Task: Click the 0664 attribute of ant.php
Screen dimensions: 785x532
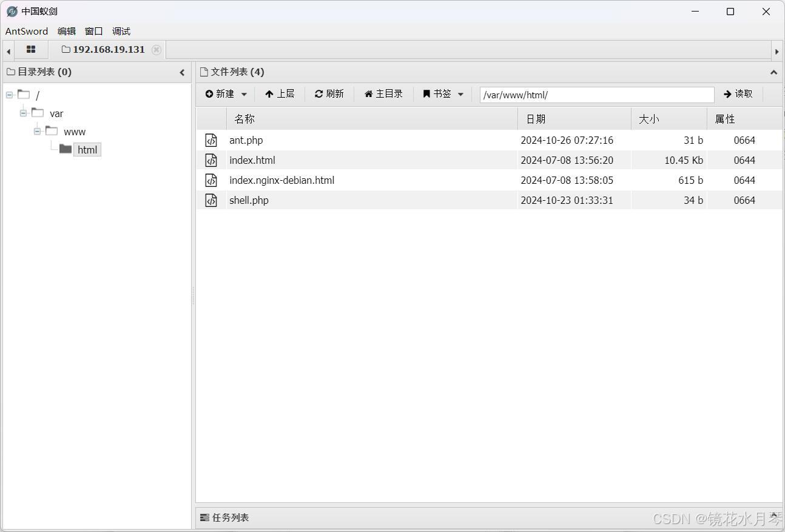Action: click(744, 140)
